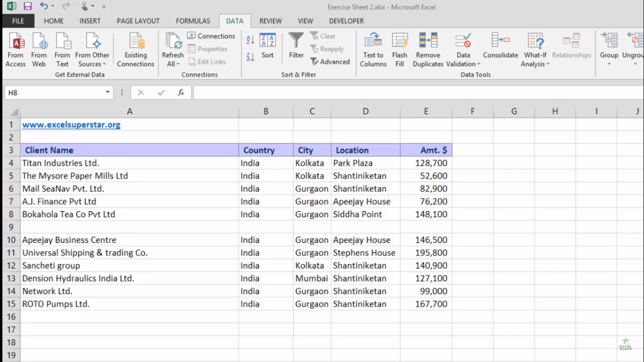This screenshot has height=362, width=644.
Task: Open the Sort dialog
Action: point(267,46)
